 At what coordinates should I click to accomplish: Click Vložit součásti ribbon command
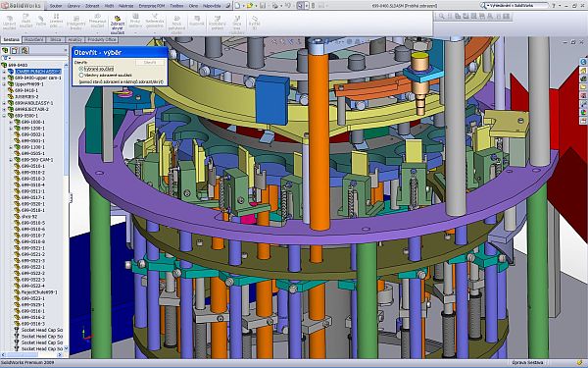(x=25, y=22)
